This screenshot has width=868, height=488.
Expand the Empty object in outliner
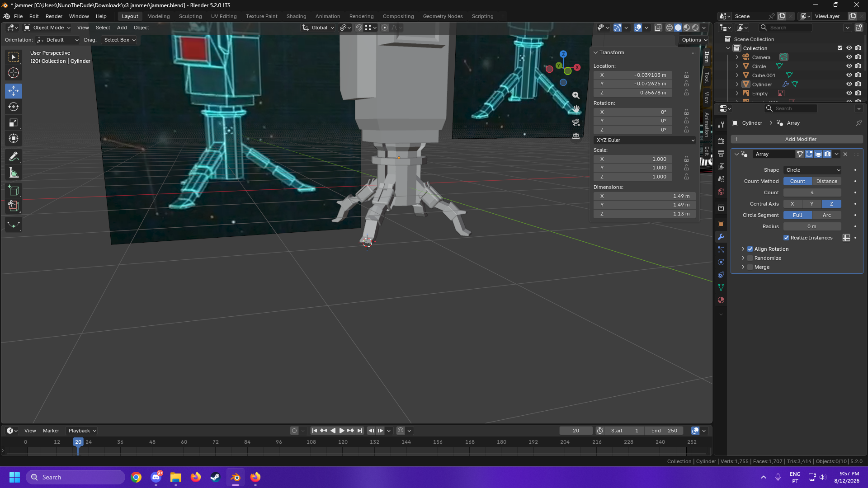pyautogui.click(x=737, y=94)
